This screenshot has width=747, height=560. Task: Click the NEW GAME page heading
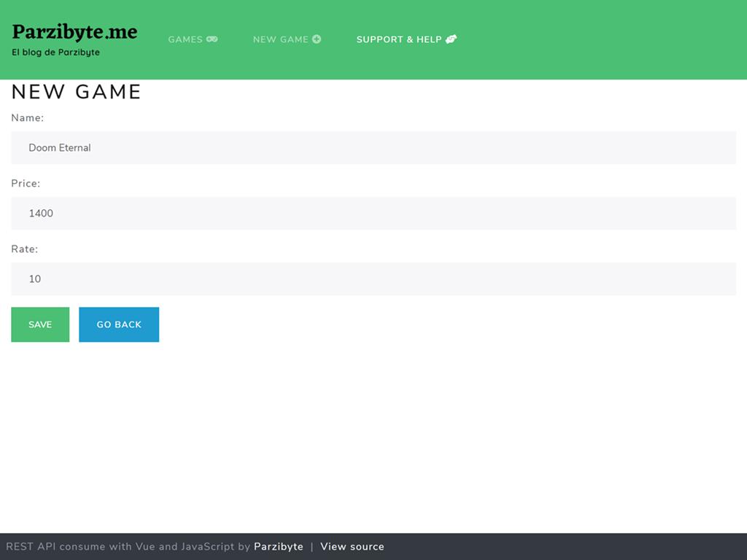point(76,92)
